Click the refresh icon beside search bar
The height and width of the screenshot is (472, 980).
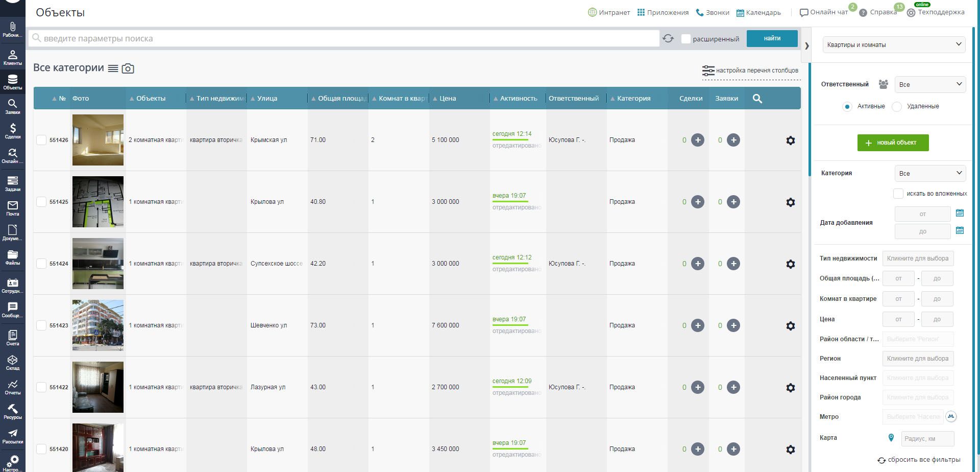668,38
